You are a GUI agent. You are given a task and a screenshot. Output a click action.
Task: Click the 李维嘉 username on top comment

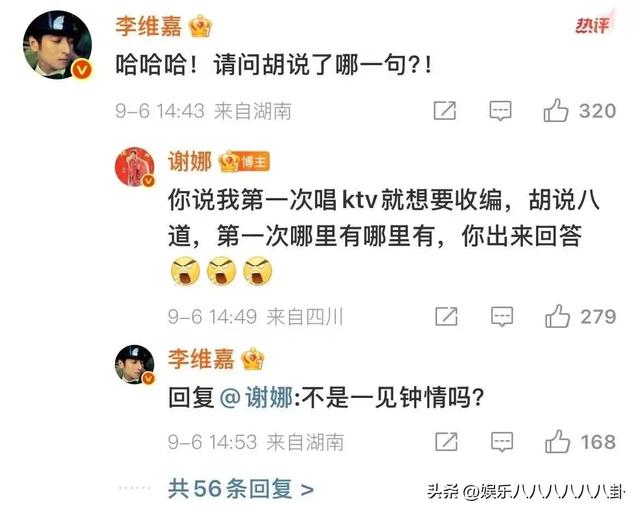(149, 26)
